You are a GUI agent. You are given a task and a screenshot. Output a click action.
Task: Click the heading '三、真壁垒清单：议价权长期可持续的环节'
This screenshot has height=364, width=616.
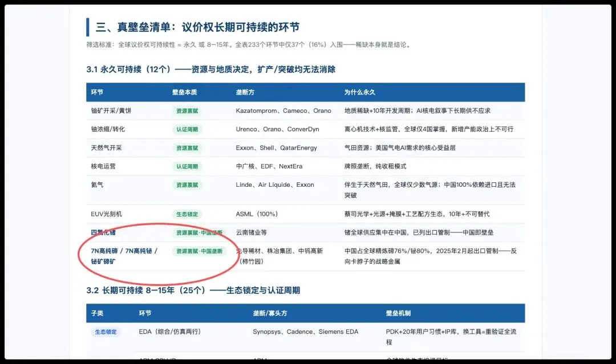(197, 27)
